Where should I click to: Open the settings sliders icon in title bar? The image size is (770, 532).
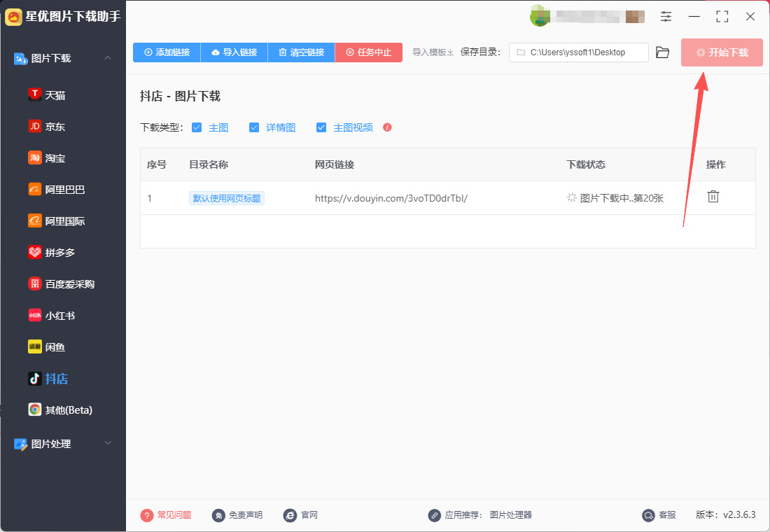[x=666, y=16]
